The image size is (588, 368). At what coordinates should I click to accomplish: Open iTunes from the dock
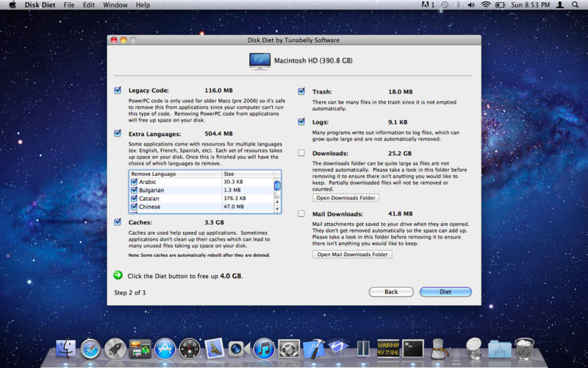pyautogui.click(x=264, y=349)
